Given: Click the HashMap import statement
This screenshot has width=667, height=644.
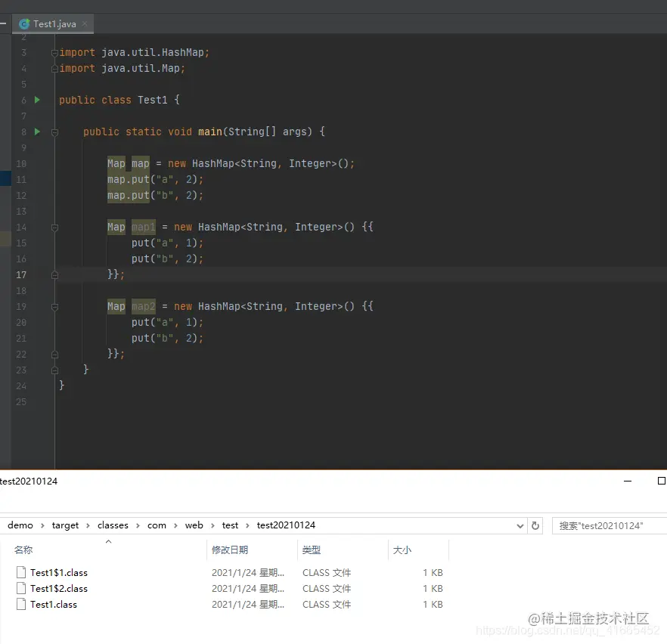Looking at the screenshot, I should click(x=134, y=52).
